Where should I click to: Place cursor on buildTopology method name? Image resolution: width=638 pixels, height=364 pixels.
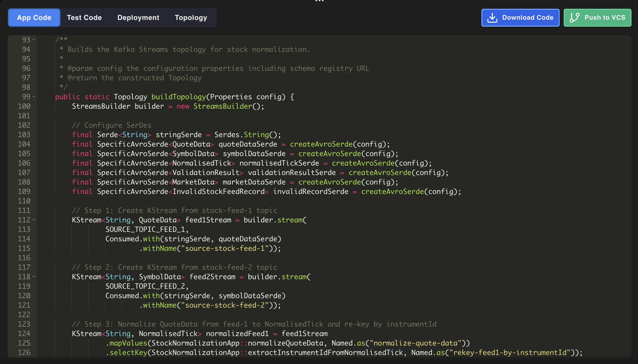[178, 97]
